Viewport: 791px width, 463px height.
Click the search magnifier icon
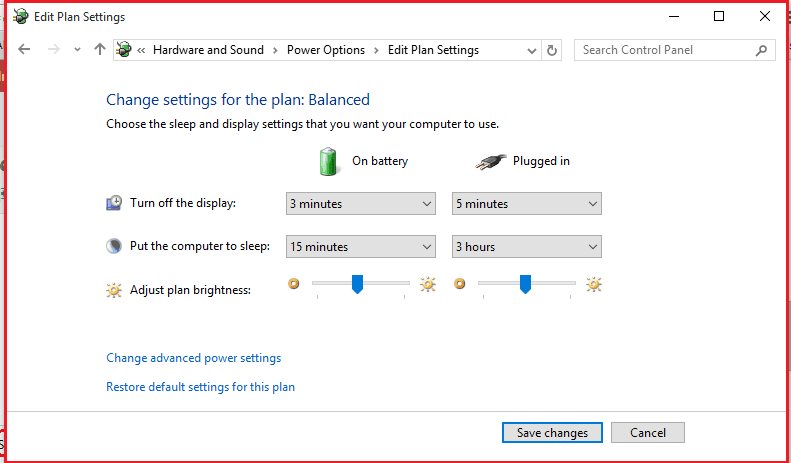[761, 50]
